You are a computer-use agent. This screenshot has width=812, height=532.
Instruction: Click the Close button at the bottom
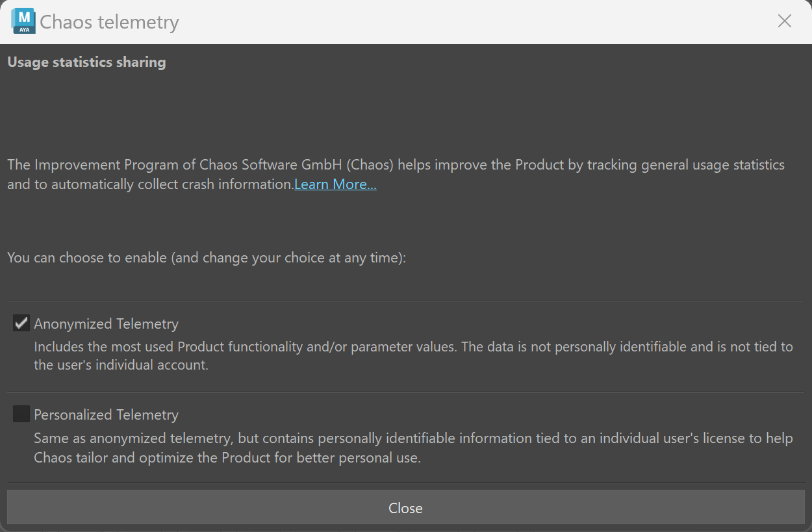click(405, 508)
